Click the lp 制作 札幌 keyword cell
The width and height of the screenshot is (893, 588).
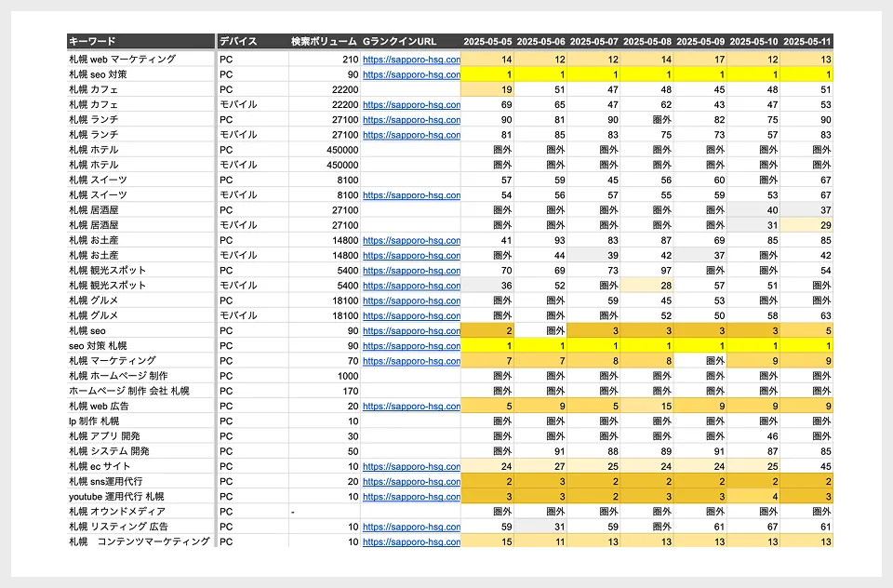[x=94, y=421]
